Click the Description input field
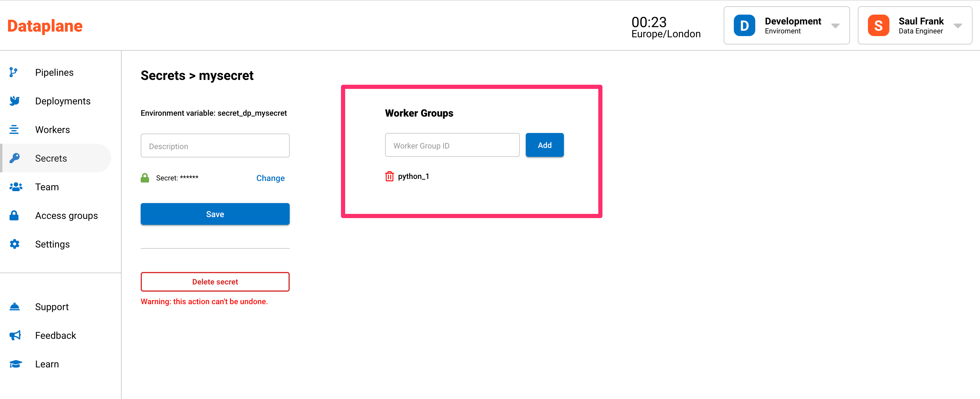This screenshot has width=980, height=399. click(x=215, y=146)
